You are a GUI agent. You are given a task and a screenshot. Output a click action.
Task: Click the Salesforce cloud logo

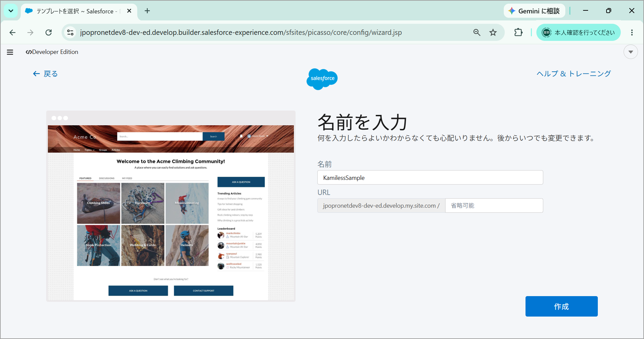point(322,79)
